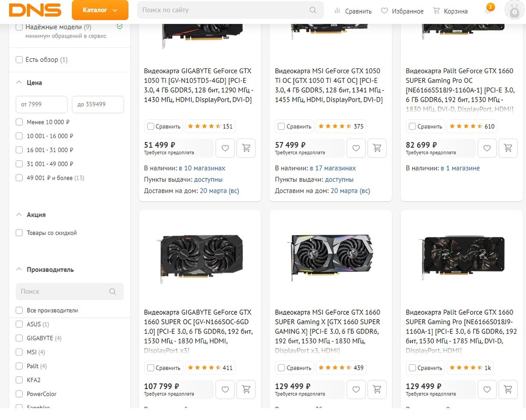Toggle the Надёжные модели checkbox

(x=19, y=27)
